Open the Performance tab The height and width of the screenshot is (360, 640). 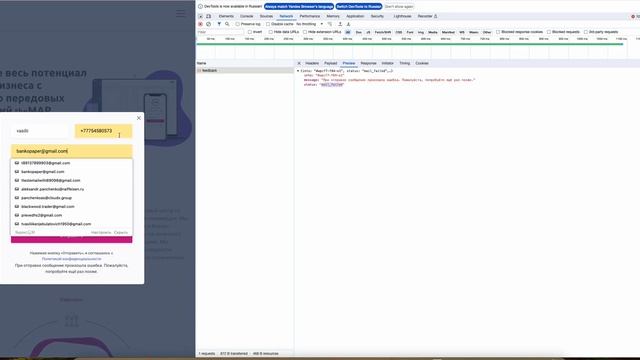tap(310, 16)
